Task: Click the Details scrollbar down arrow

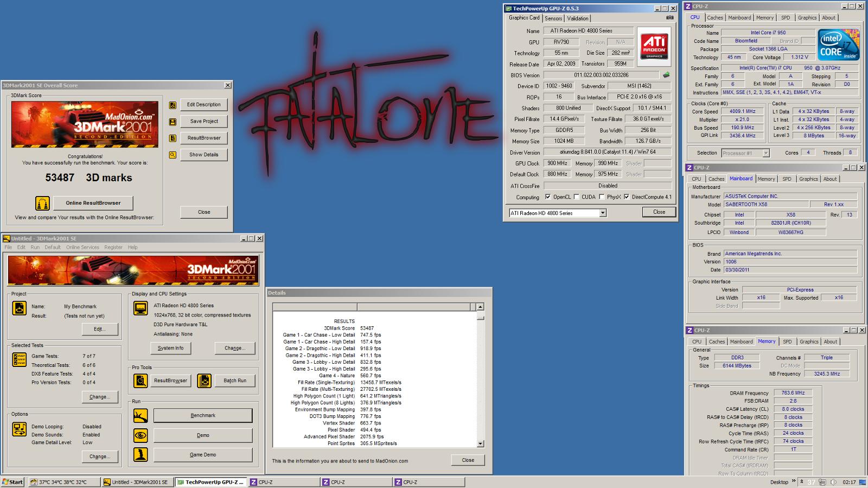Action: coord(480,443)
